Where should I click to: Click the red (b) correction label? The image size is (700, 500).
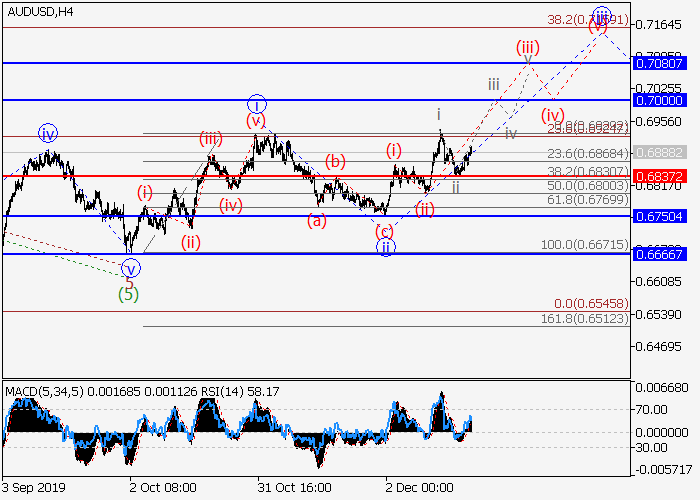tap(336, 161)
